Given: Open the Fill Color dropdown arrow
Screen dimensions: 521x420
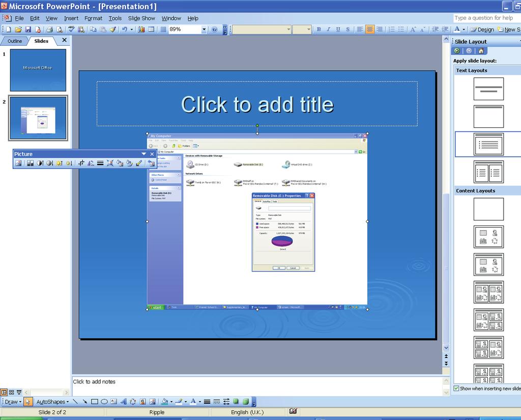Looking at the screenshot, I should 171,402.
